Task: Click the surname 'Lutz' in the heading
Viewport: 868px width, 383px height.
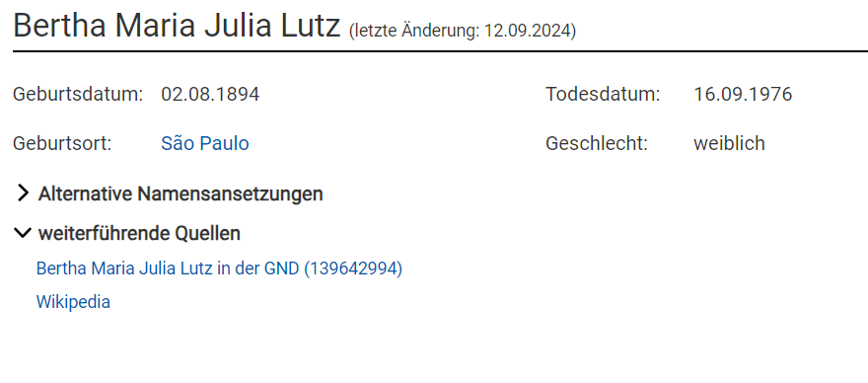Action: click(311, 26)
